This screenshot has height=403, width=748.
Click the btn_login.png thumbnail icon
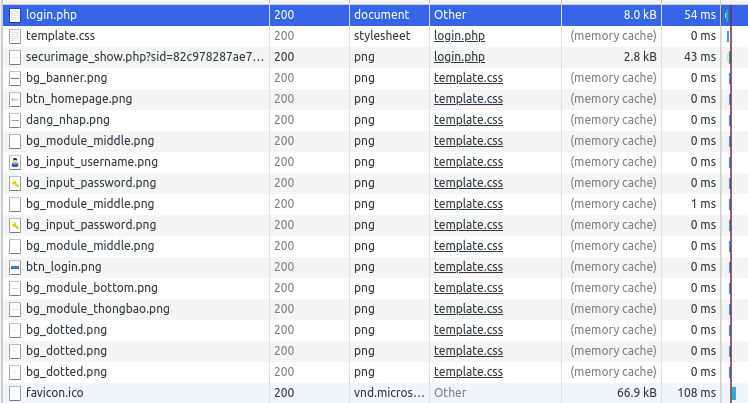[15, 267]
